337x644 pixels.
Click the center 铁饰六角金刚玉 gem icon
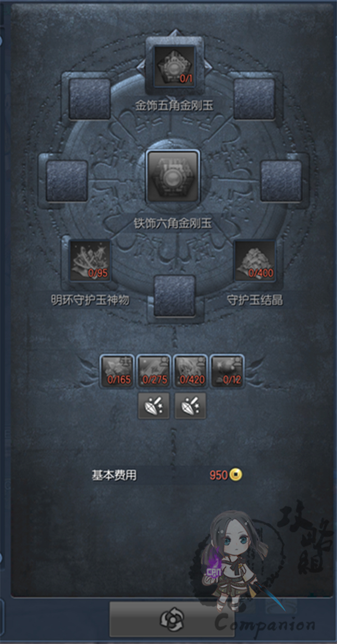[173, 177]
